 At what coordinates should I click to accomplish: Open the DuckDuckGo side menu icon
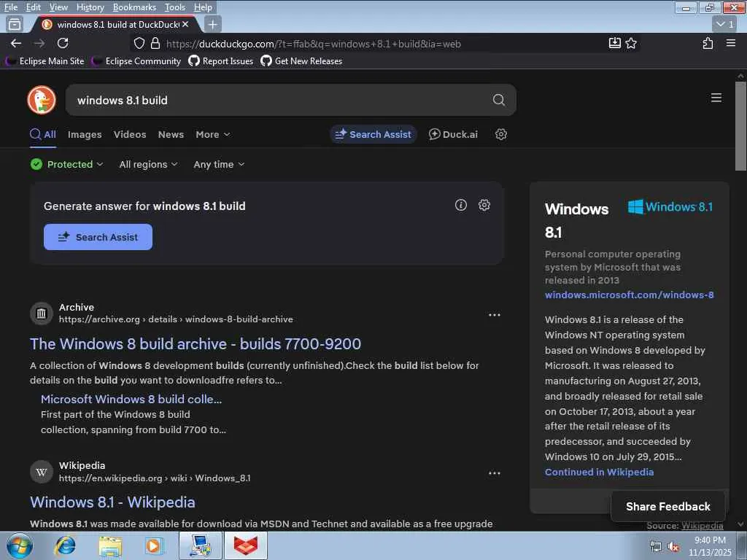716,98
